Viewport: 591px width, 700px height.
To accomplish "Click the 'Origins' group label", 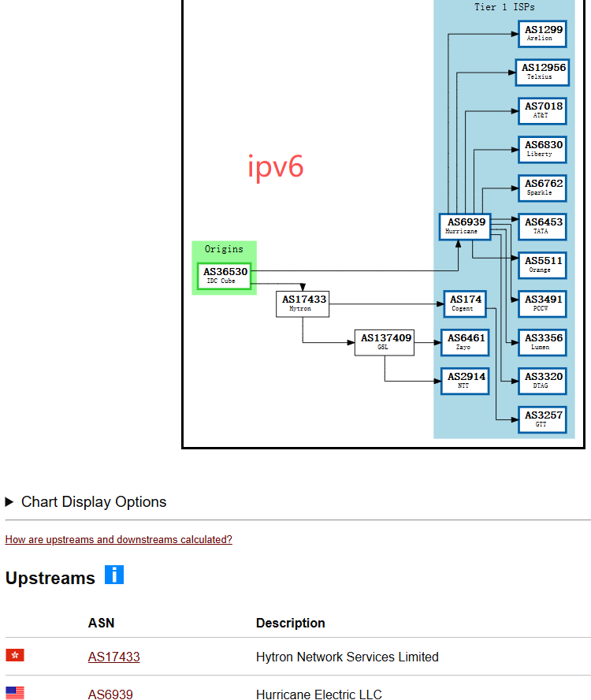I will coord(224,249).
